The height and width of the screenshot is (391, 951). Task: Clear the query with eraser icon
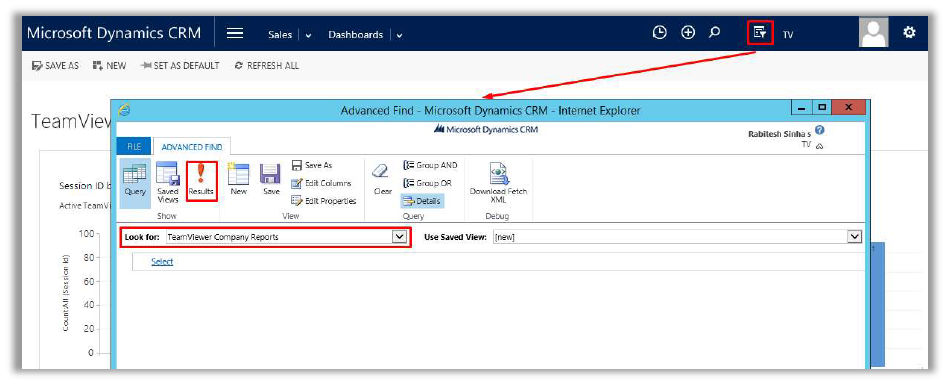[x=382, y=180]
